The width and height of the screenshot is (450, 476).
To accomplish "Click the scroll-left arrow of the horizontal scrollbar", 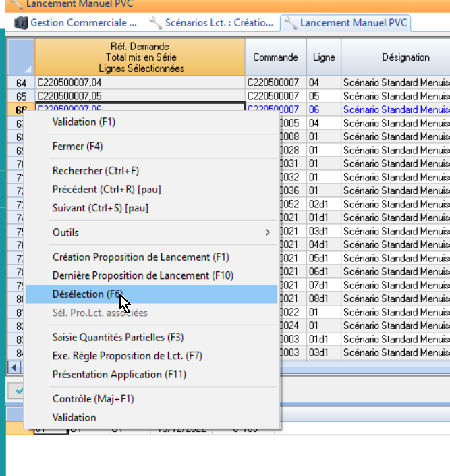I will coord(12,367).
